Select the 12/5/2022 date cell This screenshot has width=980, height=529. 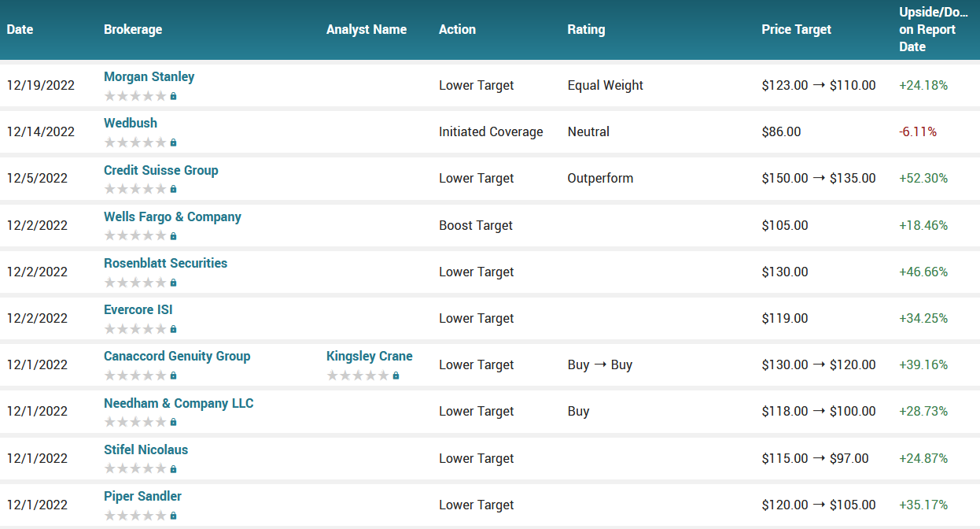[x=38, y=178]
